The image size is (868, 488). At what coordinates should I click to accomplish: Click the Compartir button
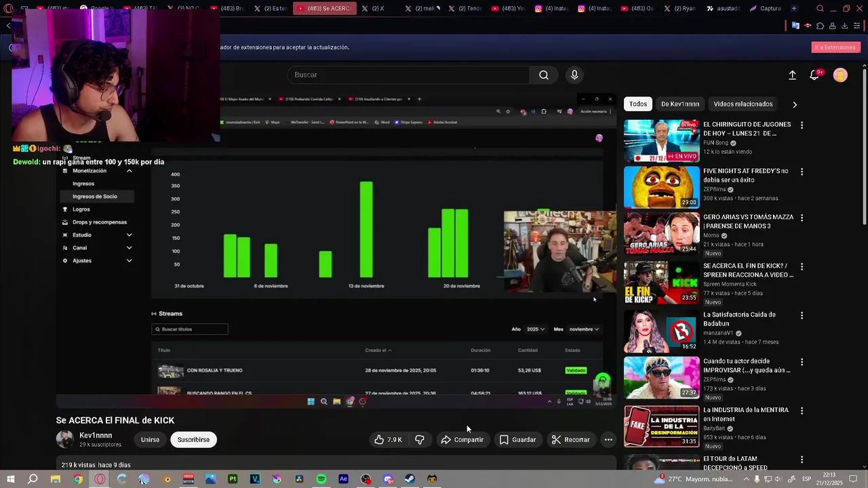tap(462, 440)
